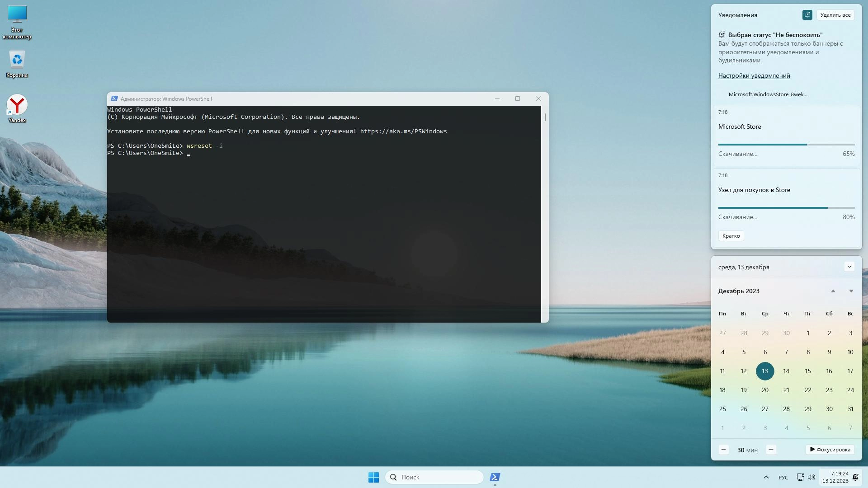The width and height of the screenshot is (868, 488).
Task: Open the Notification settings link
Action: click(754, 75)
